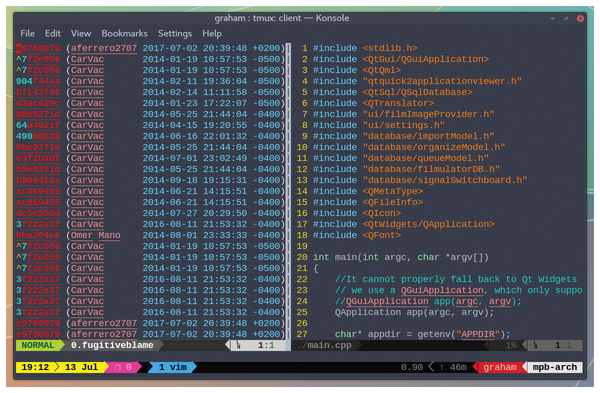The height and width of the screenshot is (393, 600).
Task: Click the '46m' uptime in the tmux bar
Action: 458,367
